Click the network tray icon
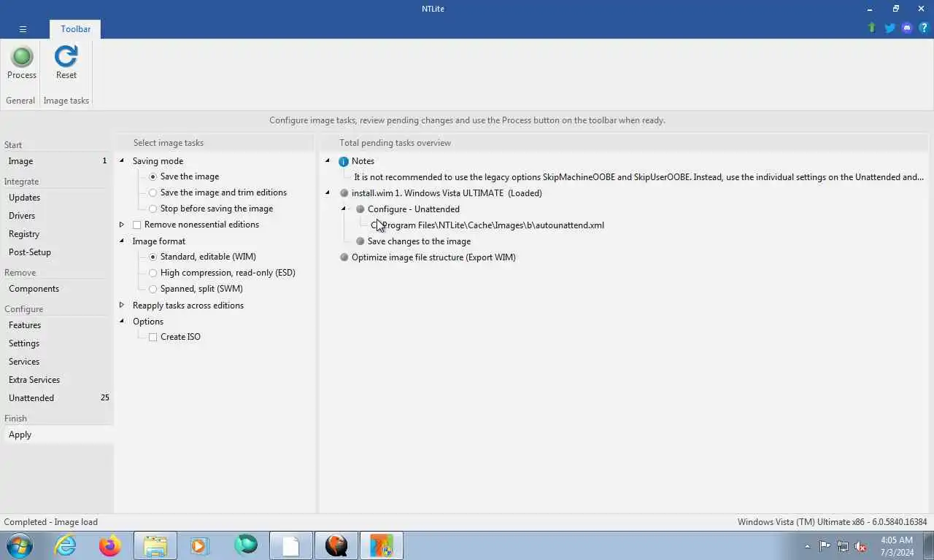 pyautogui.click(x=842, y=546)
